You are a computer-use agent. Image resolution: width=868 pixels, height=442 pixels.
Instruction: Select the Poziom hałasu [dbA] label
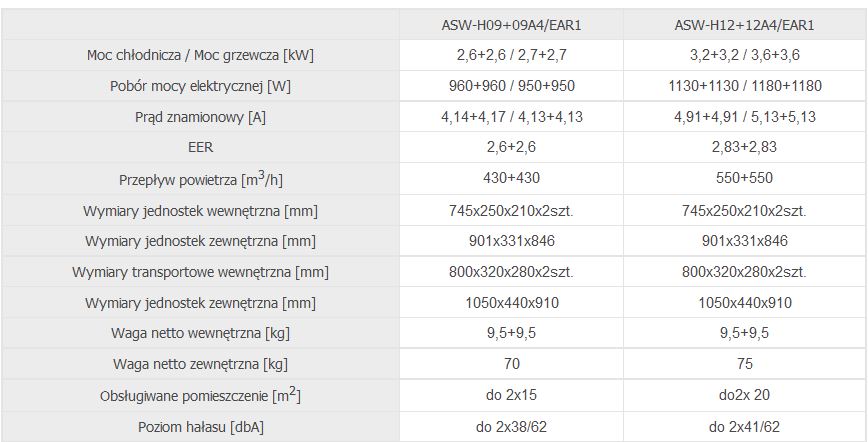[x=200, y=427]
